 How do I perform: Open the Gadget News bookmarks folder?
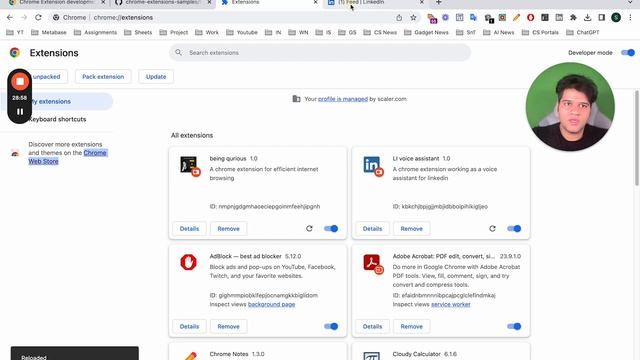pyautogui.click(x=426, y=32)
